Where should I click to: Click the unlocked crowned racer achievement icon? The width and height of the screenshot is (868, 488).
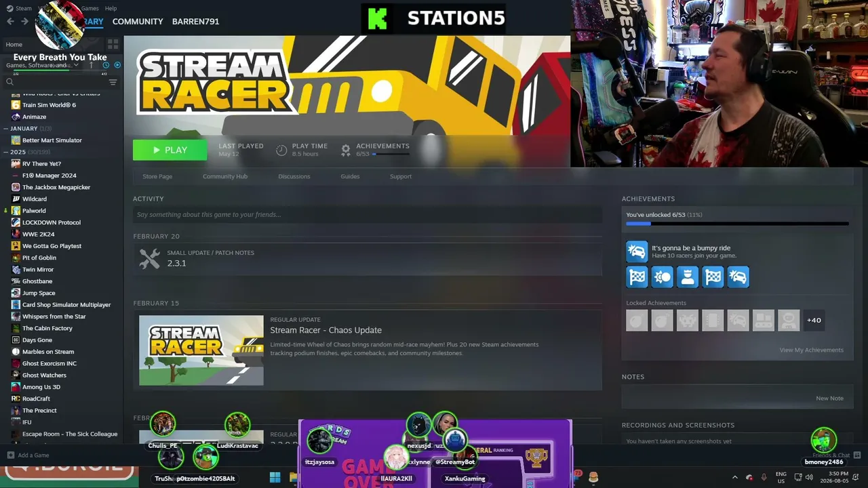click(688, 277)
